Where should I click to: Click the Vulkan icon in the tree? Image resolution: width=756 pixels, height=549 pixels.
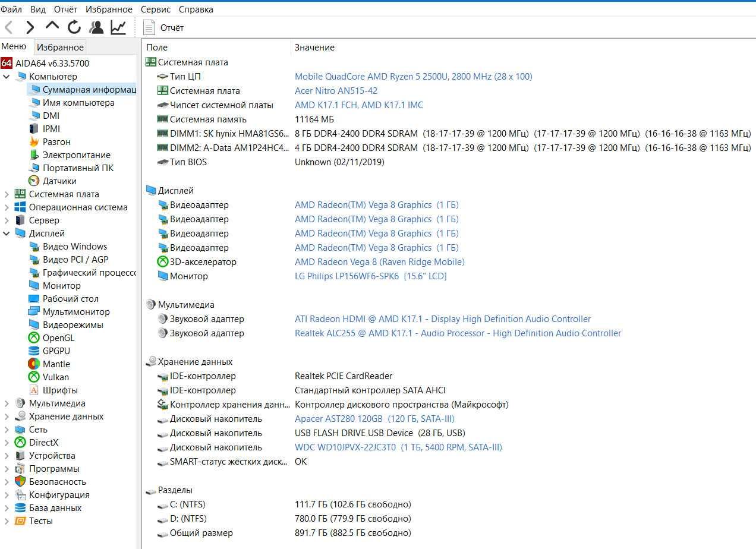[x=33, y=377]
